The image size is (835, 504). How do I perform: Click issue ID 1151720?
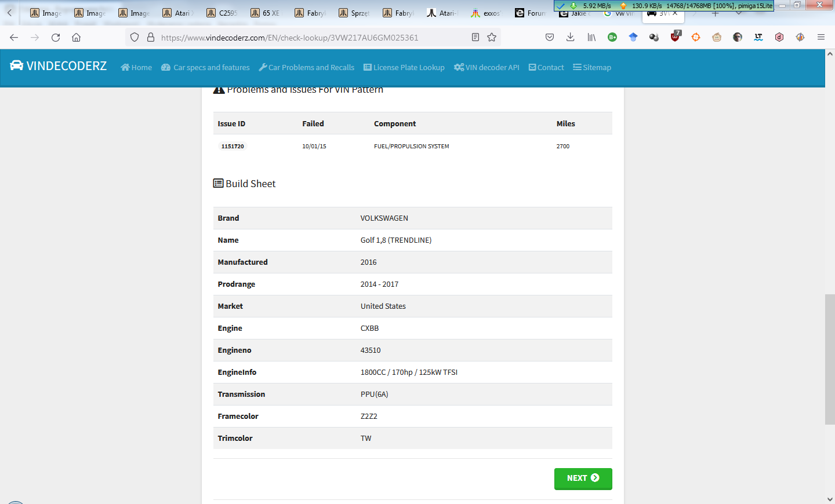[233, 147]
